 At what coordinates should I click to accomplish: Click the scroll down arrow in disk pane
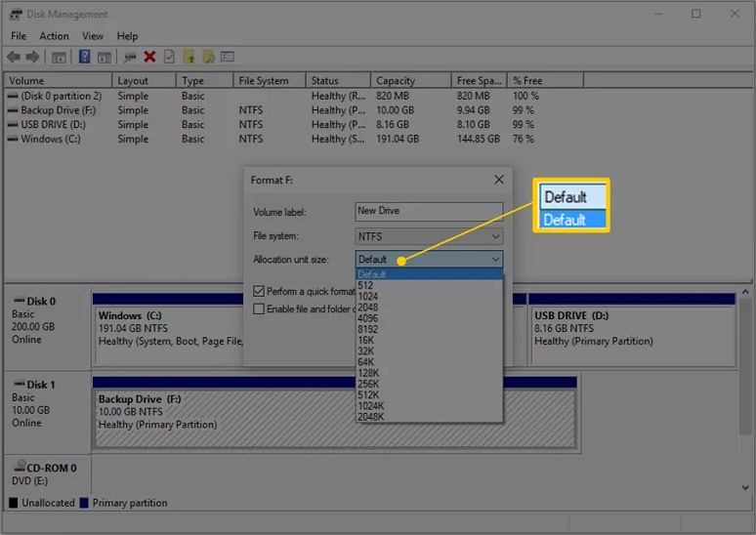tap(745, 488)
